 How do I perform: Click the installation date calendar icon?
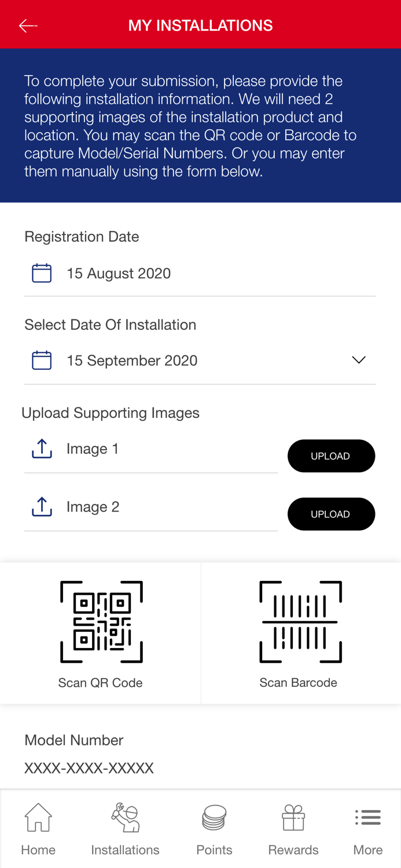(42, 361)
